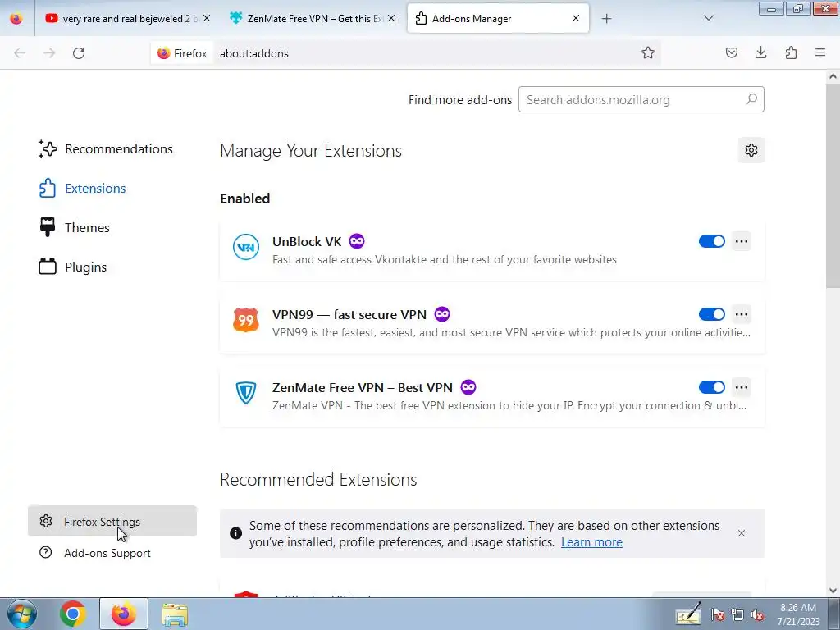Open the Firefox application menu
Viewport: 840px width, 630px height.
point(820,52)
